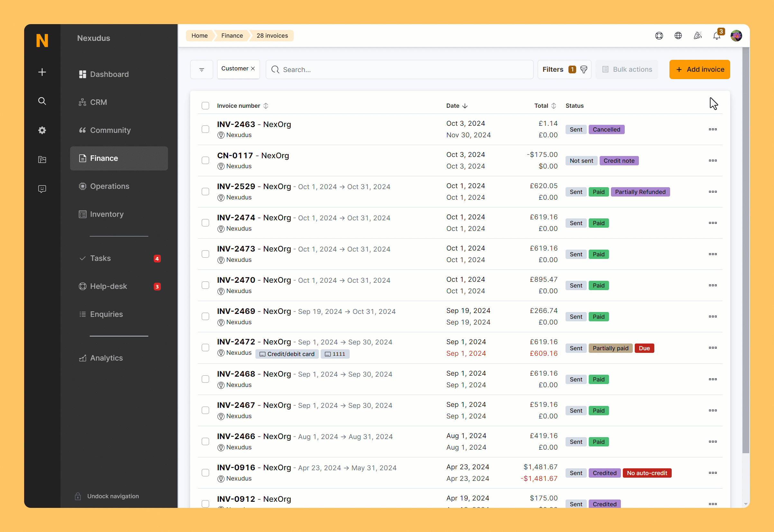This screenshot has width=774, height=532.
Task: Click the No auto-credit status badge
Action: (x=647, y=473)
